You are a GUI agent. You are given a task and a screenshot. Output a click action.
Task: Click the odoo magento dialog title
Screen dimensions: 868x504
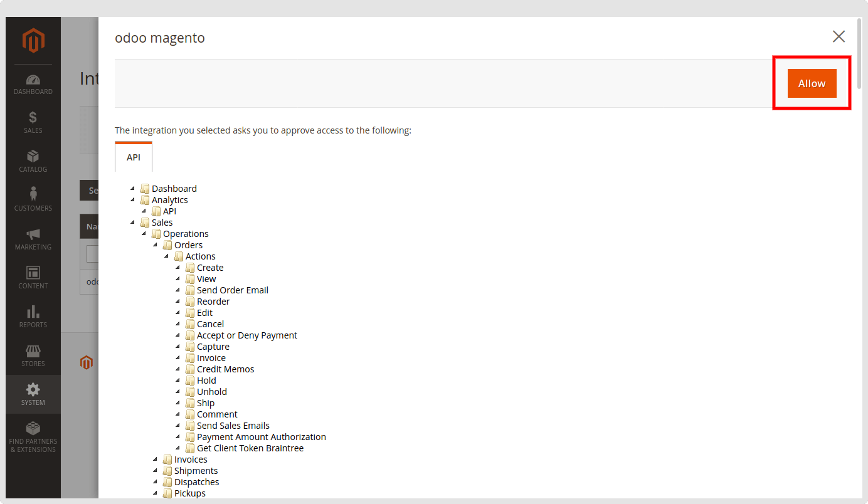[x=160, y=38]
